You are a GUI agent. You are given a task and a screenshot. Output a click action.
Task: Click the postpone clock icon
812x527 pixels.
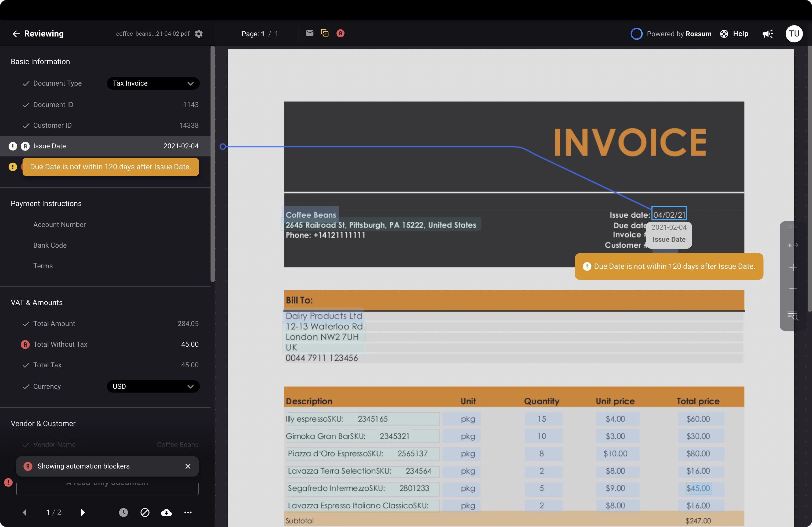click(123, 512)
